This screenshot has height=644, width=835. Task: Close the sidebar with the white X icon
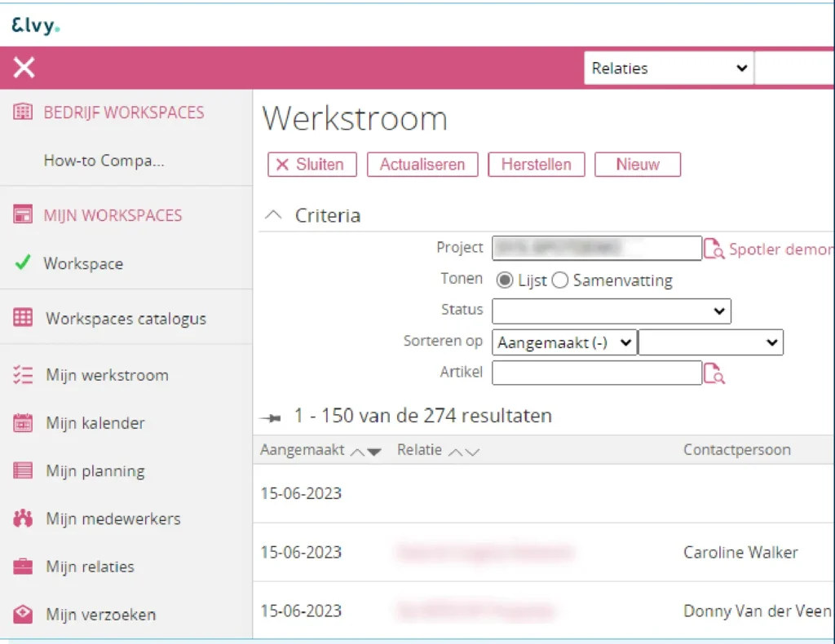tap(24, 68)
